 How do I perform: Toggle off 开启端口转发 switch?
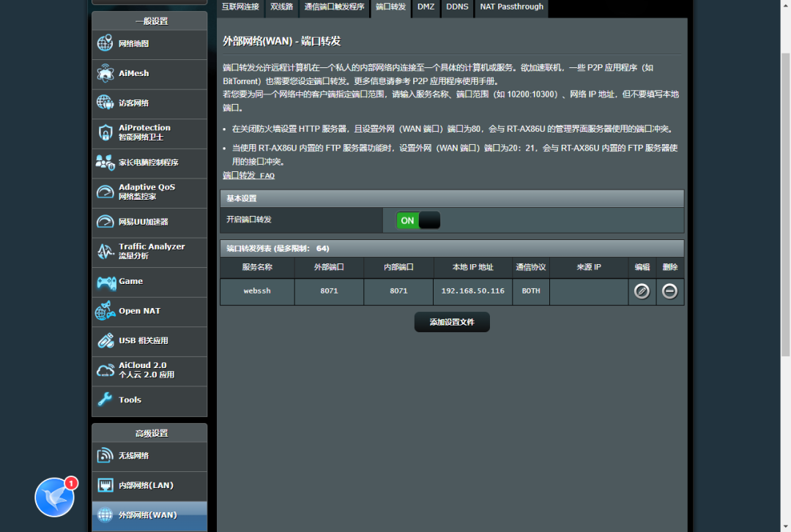tap(417, 220)
